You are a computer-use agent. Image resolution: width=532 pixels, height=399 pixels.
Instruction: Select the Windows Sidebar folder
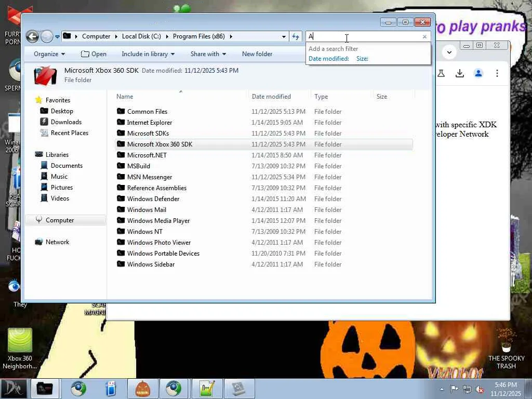[151, 264]
